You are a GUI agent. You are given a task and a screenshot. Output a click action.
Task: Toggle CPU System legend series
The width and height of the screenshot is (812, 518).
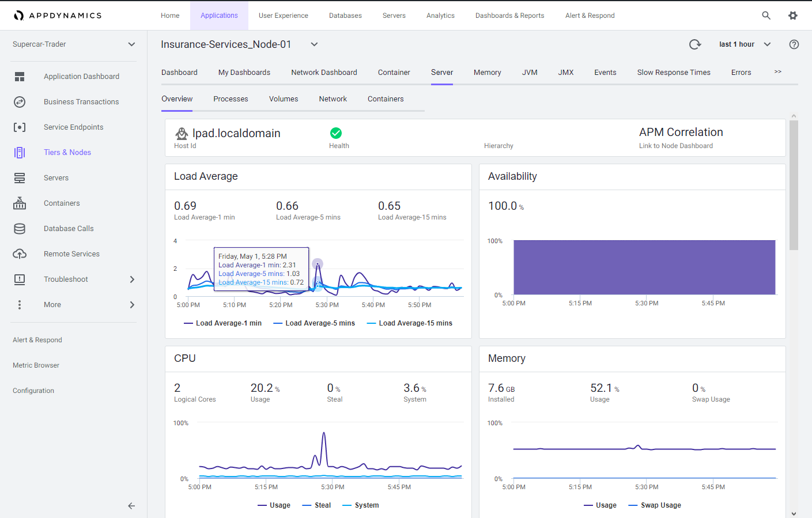361,505
